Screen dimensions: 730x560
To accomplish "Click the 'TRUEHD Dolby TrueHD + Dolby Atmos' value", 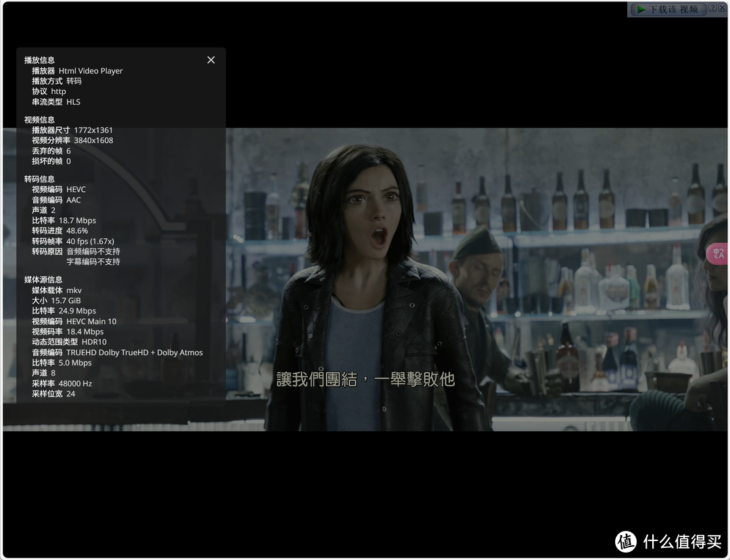I will point(135,353).
